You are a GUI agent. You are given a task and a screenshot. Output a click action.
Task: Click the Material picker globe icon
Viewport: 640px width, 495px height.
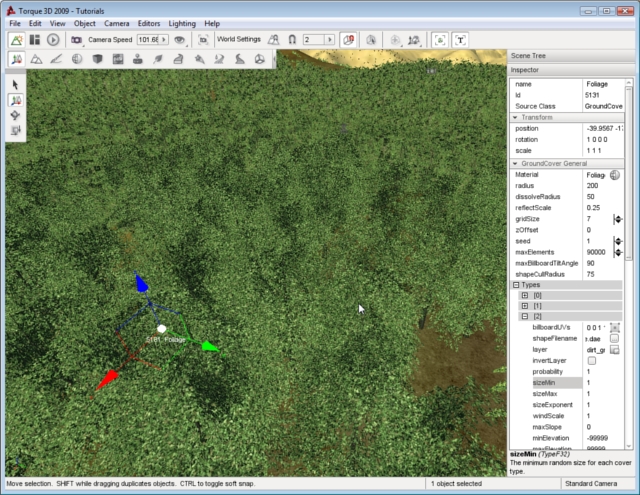click(616, 174)
